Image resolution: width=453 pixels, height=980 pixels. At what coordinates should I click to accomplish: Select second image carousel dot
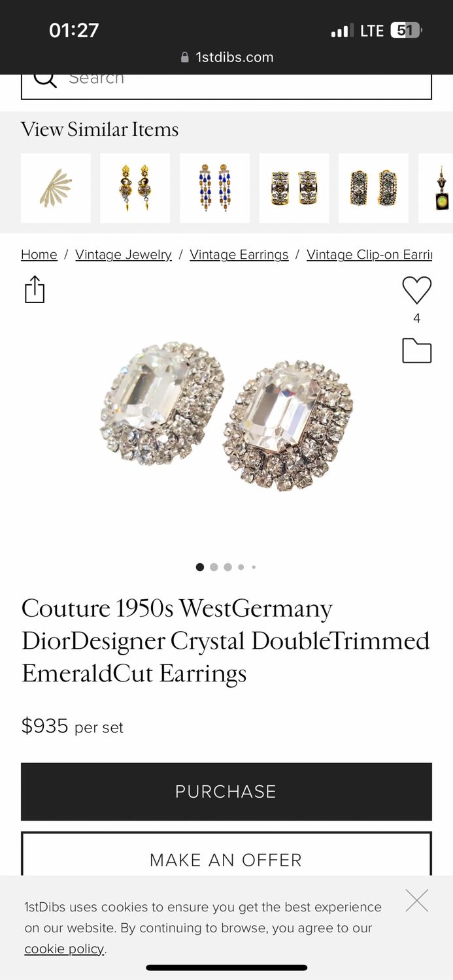point(214,567)
